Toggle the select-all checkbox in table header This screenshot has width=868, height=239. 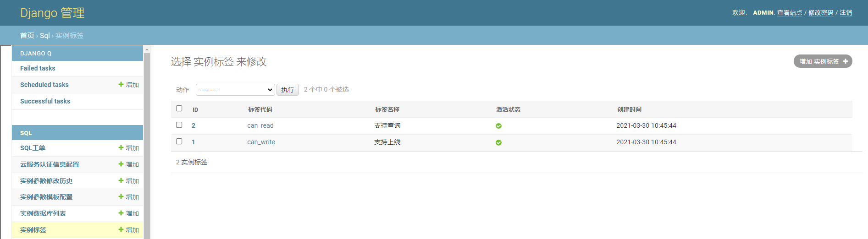(x=179, y=109)
